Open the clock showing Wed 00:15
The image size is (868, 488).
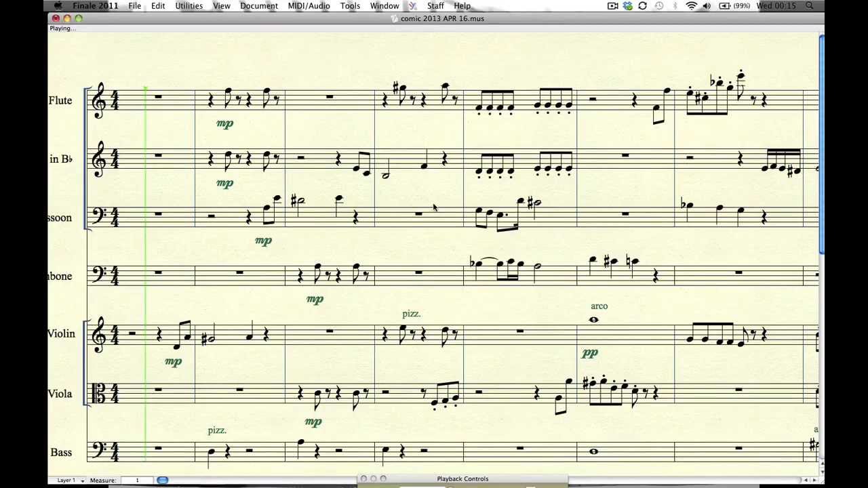point(776,6)
